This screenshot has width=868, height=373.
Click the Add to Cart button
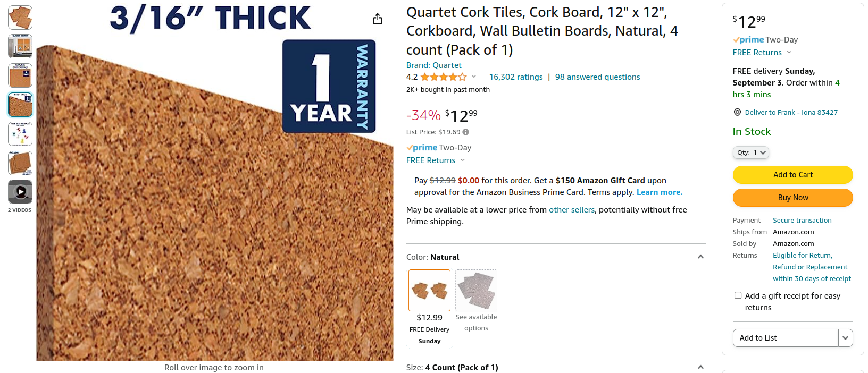tap(792, 174)
